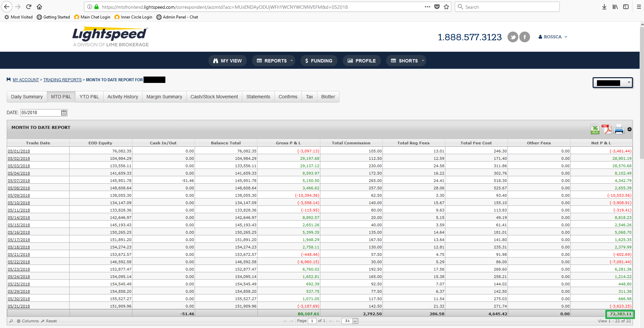Viewport: 644px width, 328px height.
Task: Click the Page number input field
Action: coord(312,321)
